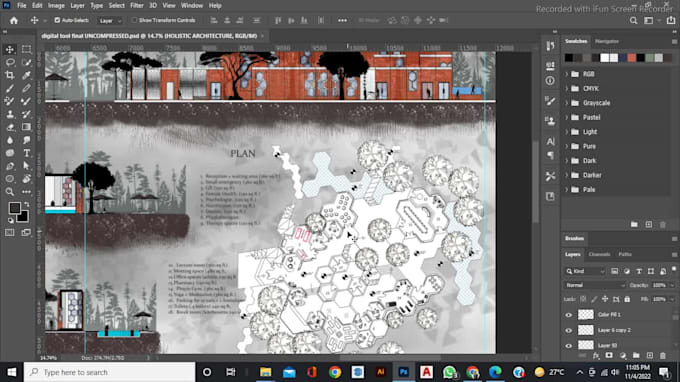Select the Zoom magnifier tool

pos(10,192)
